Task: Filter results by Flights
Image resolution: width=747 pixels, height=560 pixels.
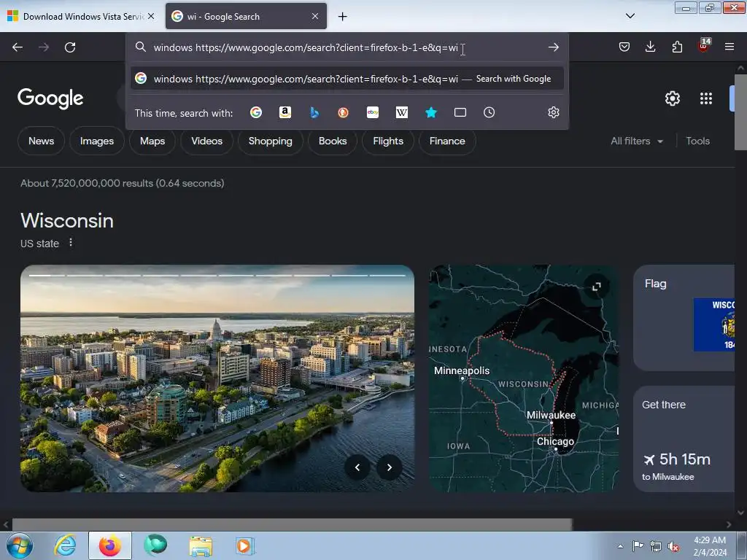Action: click(x=388, y=141)
